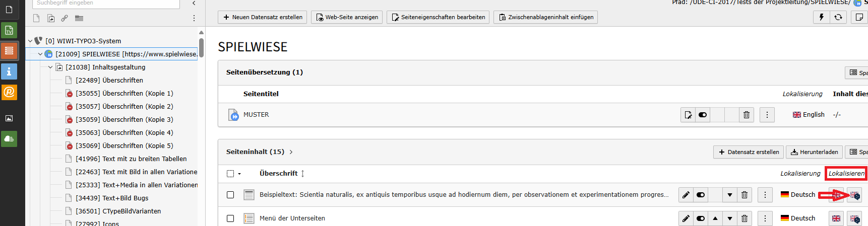Collapse the Inhaltsgestaltung tree node

(x=50, y=67)
